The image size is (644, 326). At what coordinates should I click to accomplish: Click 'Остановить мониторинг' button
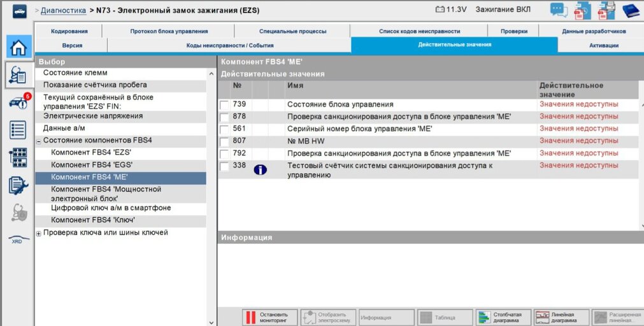pyautogui.click(x=269, y=317)
